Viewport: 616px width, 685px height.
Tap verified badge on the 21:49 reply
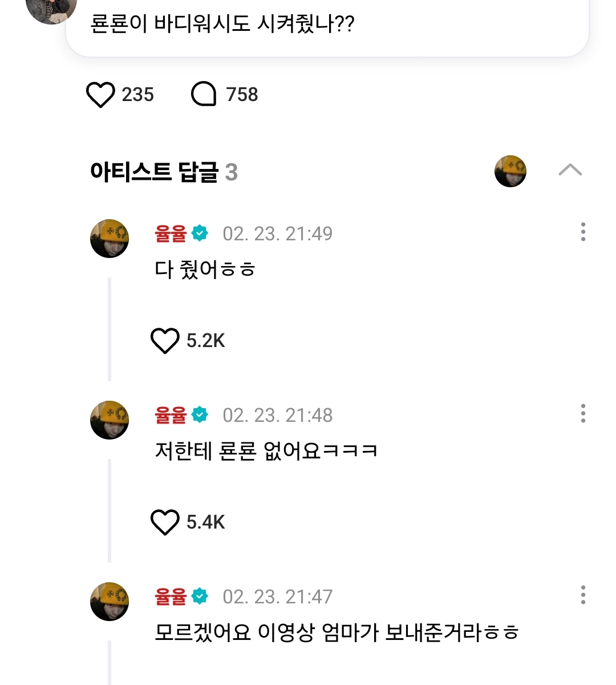[200, 233]
